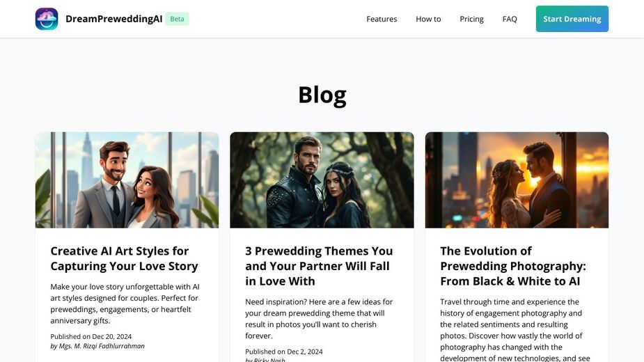644x362 pixels.
Task: Click the Start Dreaming button
Action: [x=572, y=19]
